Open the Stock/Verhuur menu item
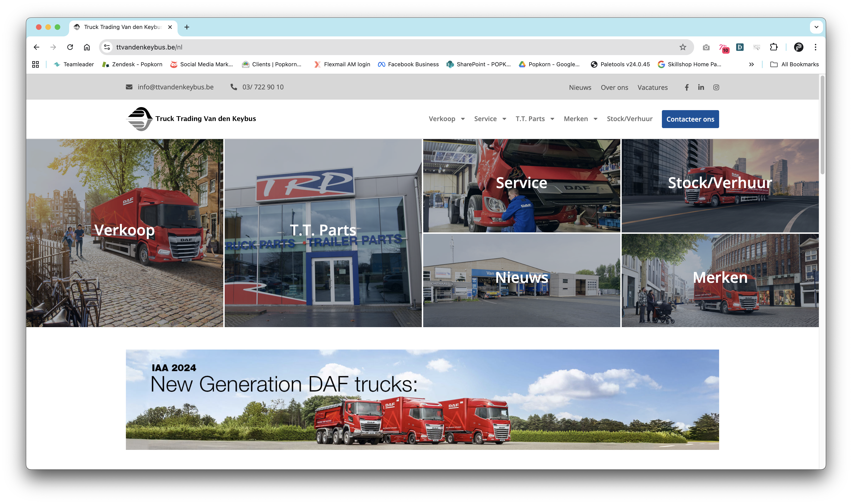 pos(629,119)
